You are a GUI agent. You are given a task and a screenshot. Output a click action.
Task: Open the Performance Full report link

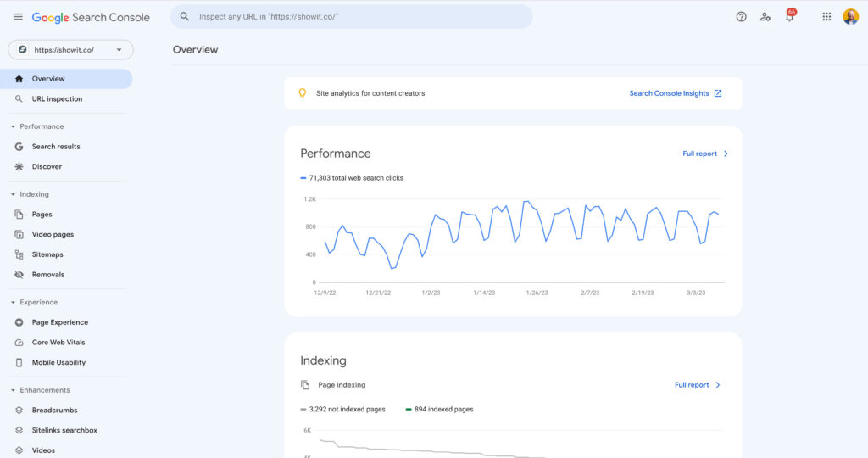click(x=704, y=154)
